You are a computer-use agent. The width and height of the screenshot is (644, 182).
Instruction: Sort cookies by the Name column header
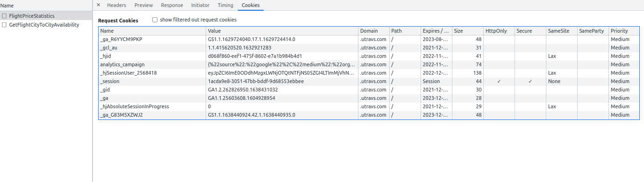(152, 31)
